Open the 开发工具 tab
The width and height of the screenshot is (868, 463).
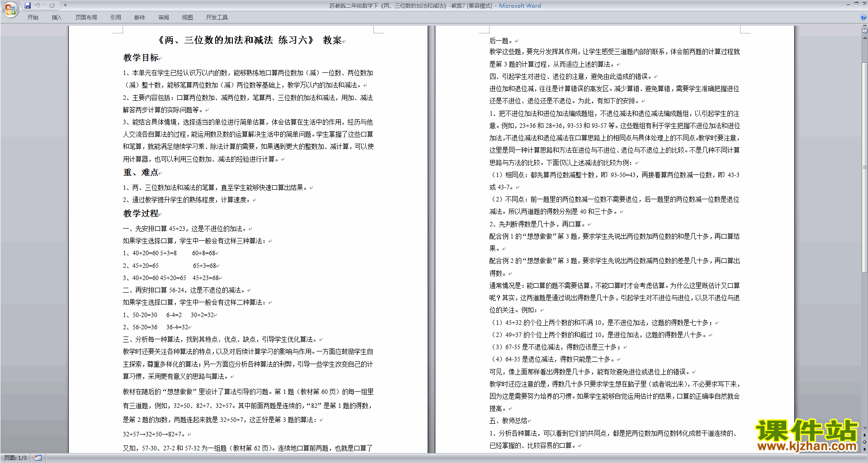pos(217,17)
